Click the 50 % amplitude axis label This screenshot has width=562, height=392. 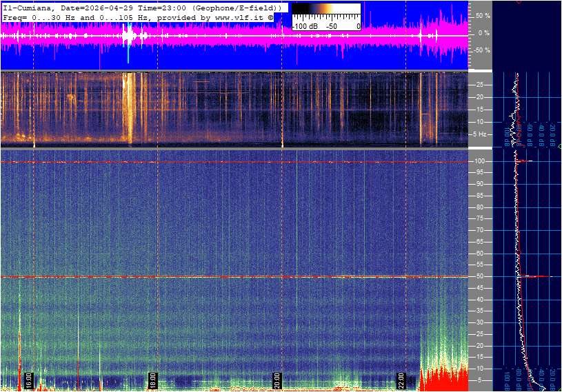(x=482, y=15)
